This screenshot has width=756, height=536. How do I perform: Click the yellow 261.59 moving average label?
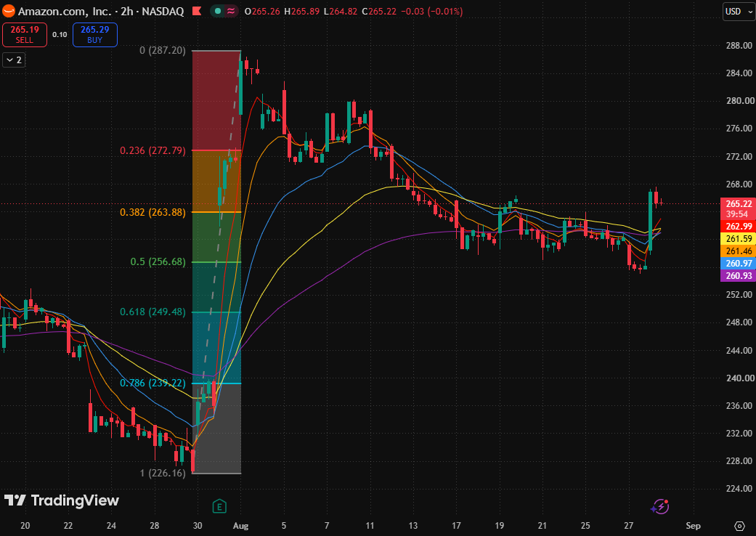click(x=739, y=239)
